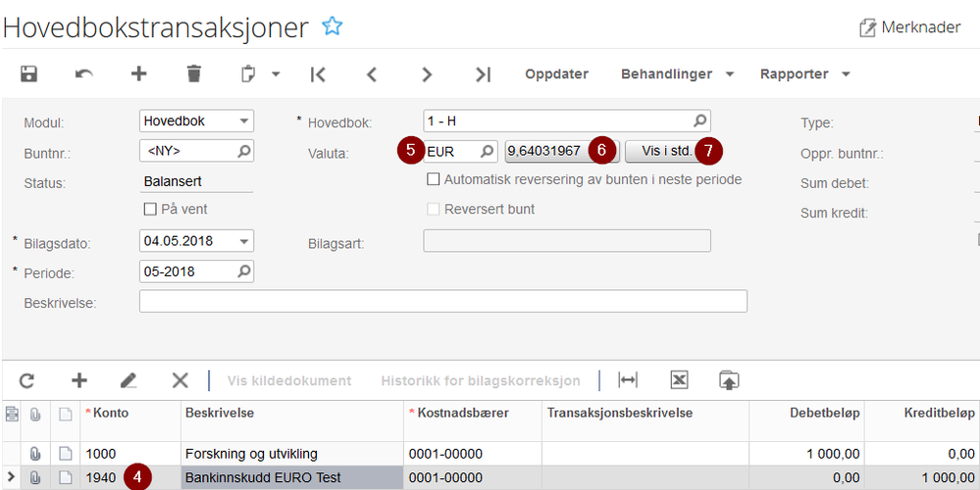980x490 pixels.
Task: Click credit amount 1 000,00 in row 1940
Action: 922,478
